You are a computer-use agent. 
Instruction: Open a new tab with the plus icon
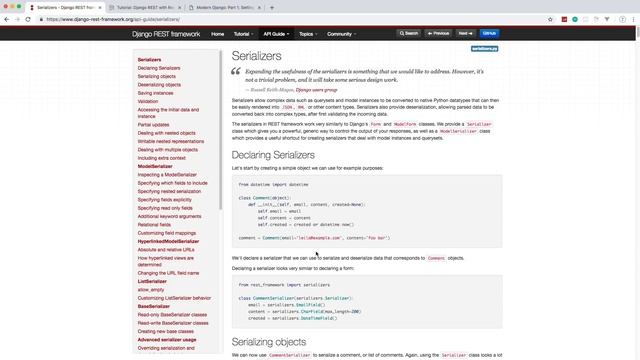point(272,7)
